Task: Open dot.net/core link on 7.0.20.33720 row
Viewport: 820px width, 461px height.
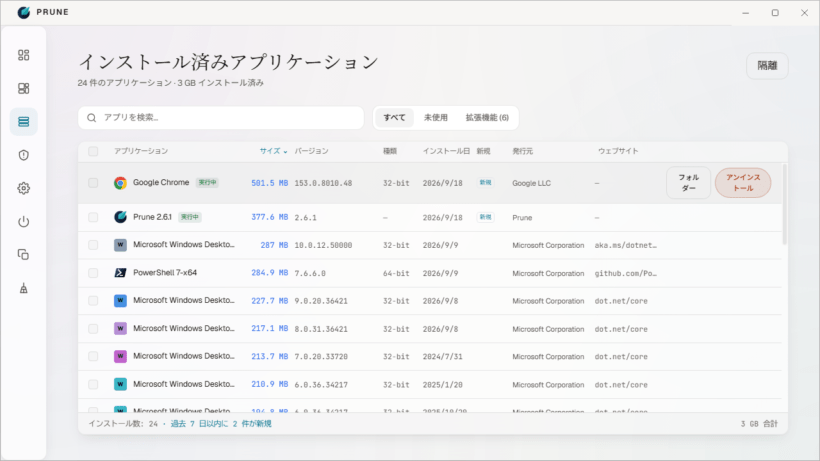Action: [621, 357]
